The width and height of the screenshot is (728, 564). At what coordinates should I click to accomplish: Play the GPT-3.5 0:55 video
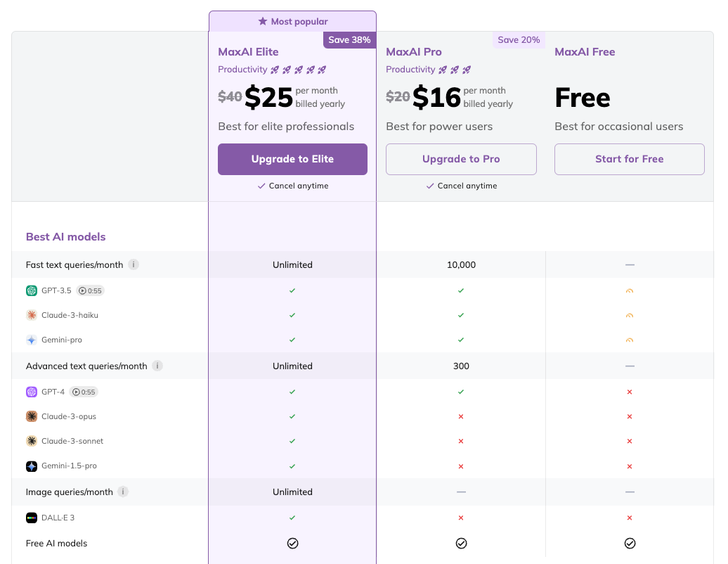pyautogui.click(x=90, y=290)
